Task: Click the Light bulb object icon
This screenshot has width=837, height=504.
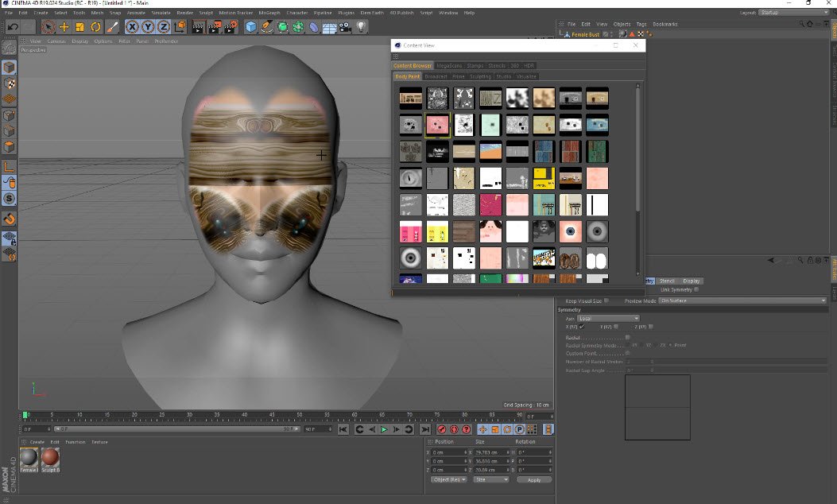Action: (362, 27)
